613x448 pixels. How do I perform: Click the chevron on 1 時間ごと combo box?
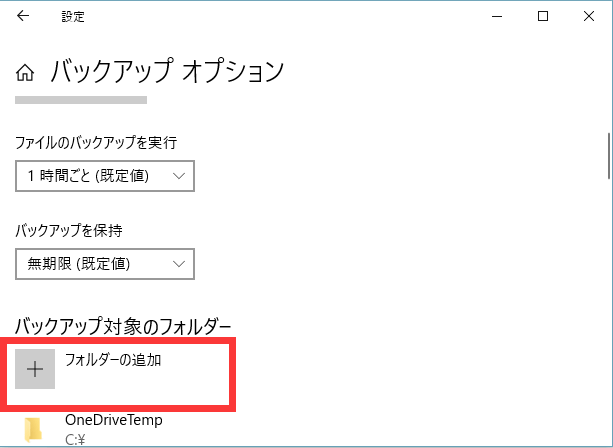pyautogui.click(x=179, y=176)
